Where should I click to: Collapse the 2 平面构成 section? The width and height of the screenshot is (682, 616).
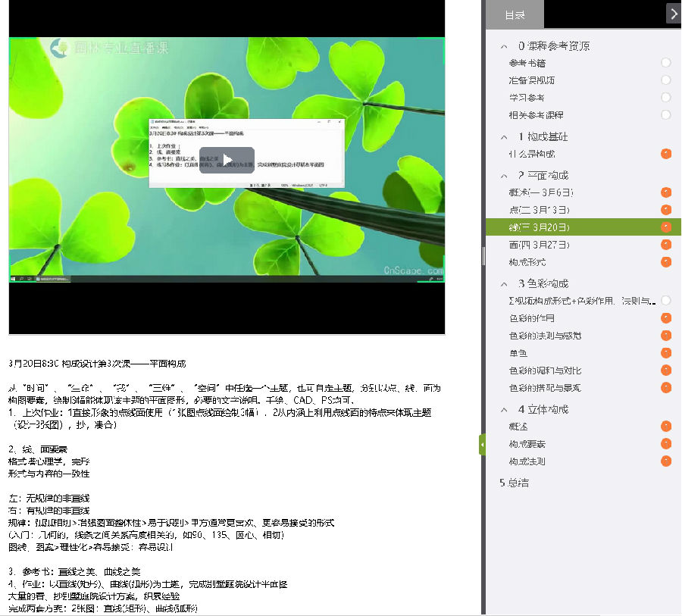coord(505,175)
